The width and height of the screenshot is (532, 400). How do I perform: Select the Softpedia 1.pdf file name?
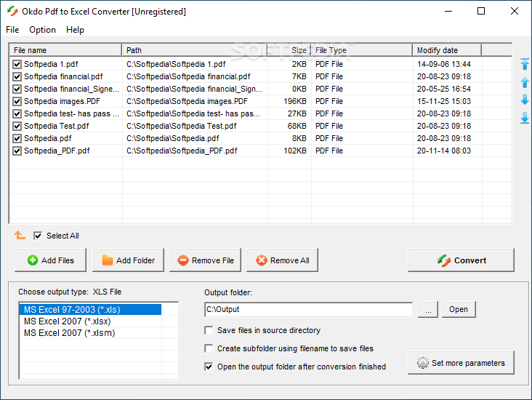[51, 64]
